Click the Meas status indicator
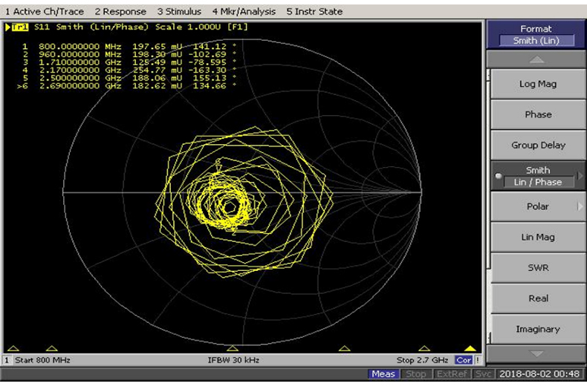Image resolution: width=587 pixels, height=392 pixels. 383,374
